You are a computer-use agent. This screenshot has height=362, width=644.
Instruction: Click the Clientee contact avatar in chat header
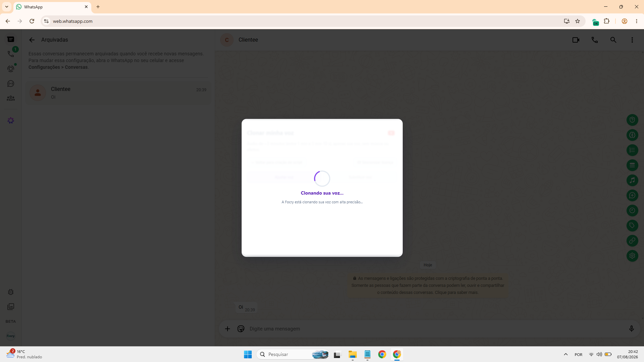click(227, 40)
